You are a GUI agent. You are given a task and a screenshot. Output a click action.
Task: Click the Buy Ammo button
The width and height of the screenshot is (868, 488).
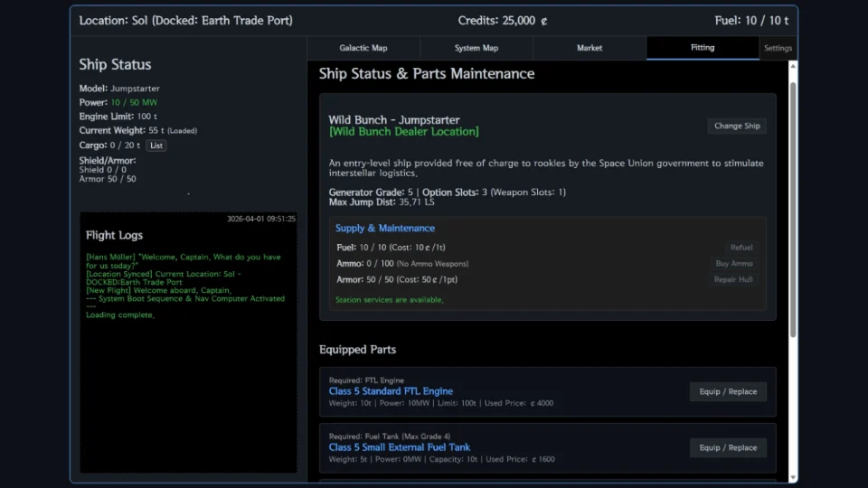coord(734,264)
